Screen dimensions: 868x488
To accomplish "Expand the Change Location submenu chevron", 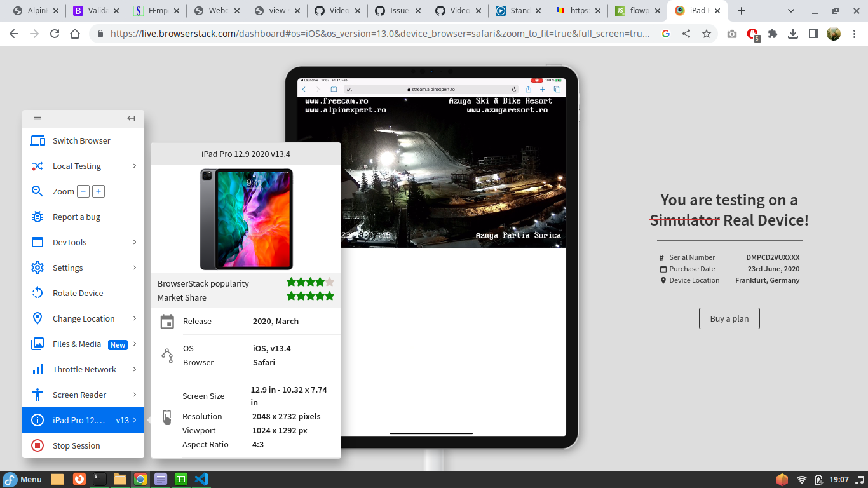I will [135, 318].
